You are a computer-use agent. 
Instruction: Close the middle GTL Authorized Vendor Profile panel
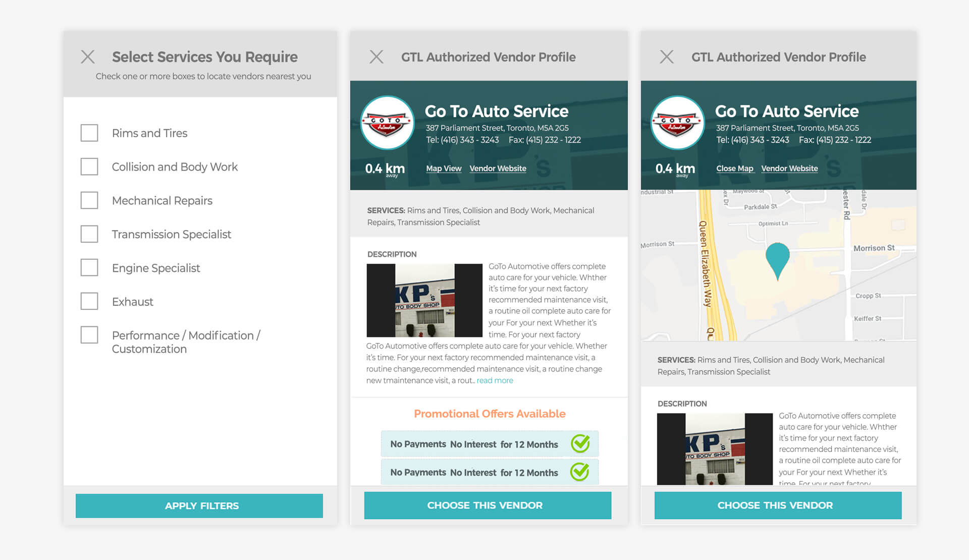click(x=376, y=57)
